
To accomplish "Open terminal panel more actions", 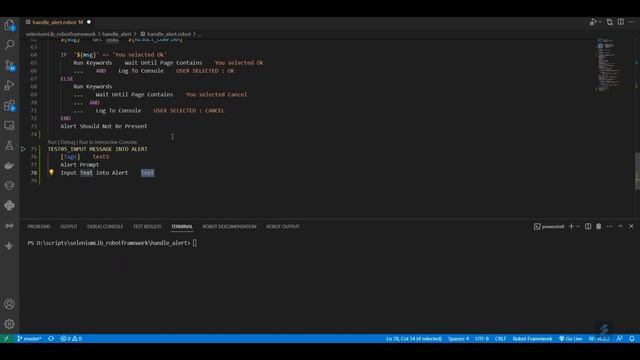I will pos(609,227).
